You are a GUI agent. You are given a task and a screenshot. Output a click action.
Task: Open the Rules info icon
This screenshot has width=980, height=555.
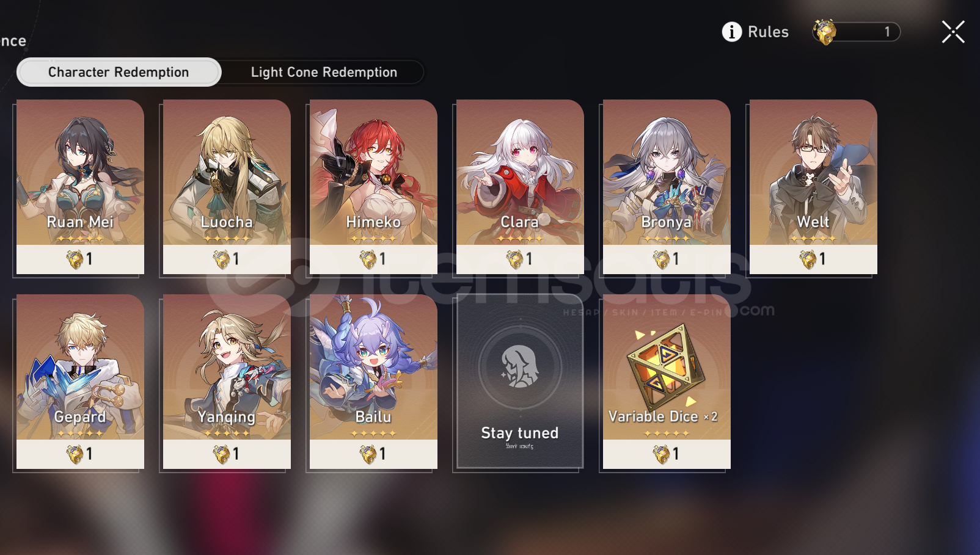[731, 32]
